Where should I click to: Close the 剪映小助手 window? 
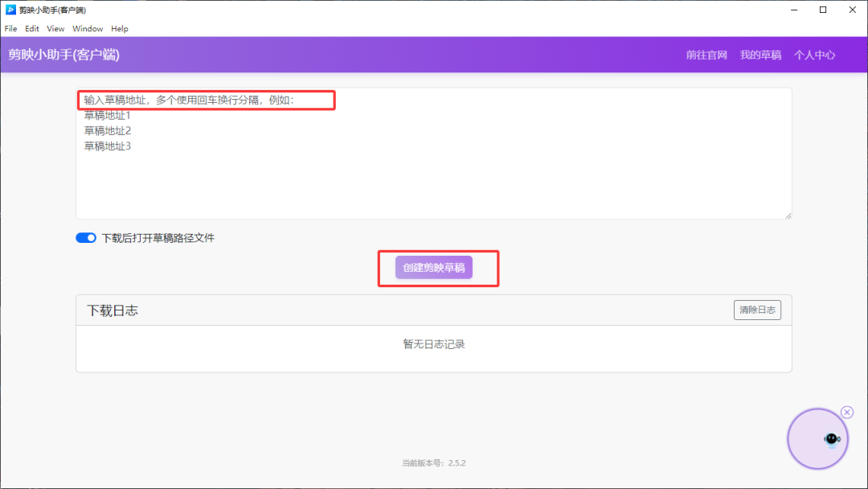[x=853, y=10]
